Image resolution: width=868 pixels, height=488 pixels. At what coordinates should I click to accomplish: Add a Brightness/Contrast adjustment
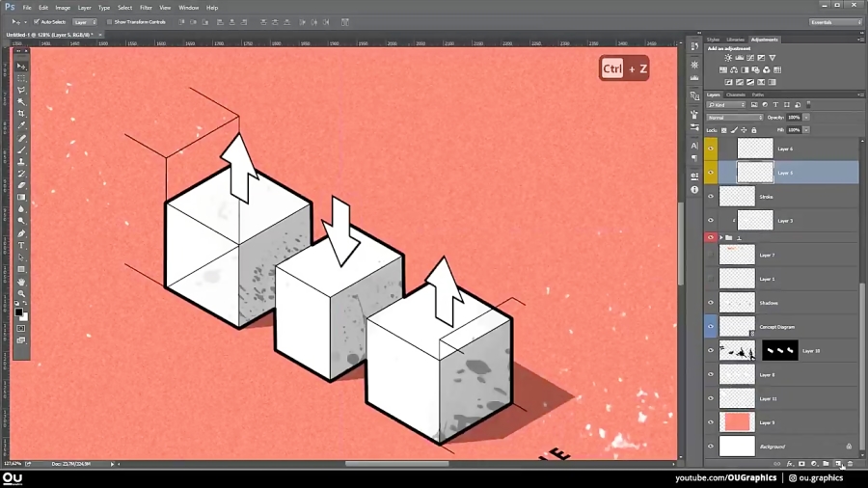(728, 58)
